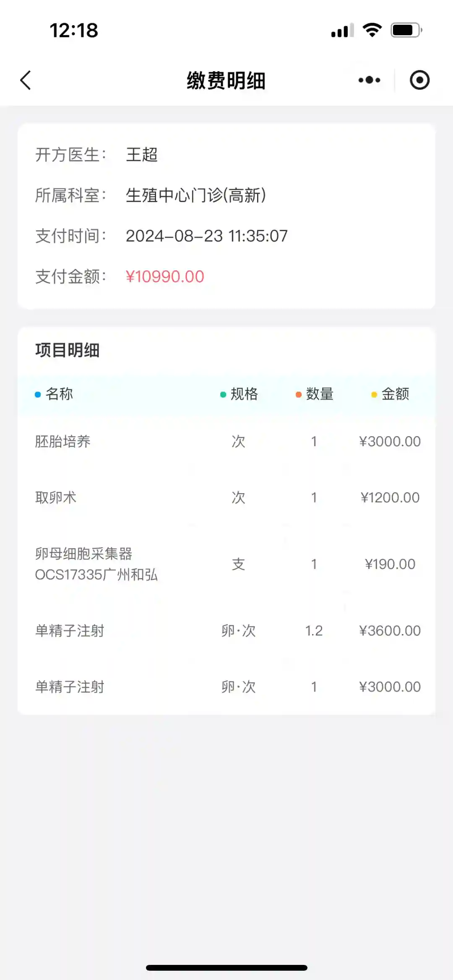
Task: Open the three-dot more menu
Action: (x=369, y=80)
